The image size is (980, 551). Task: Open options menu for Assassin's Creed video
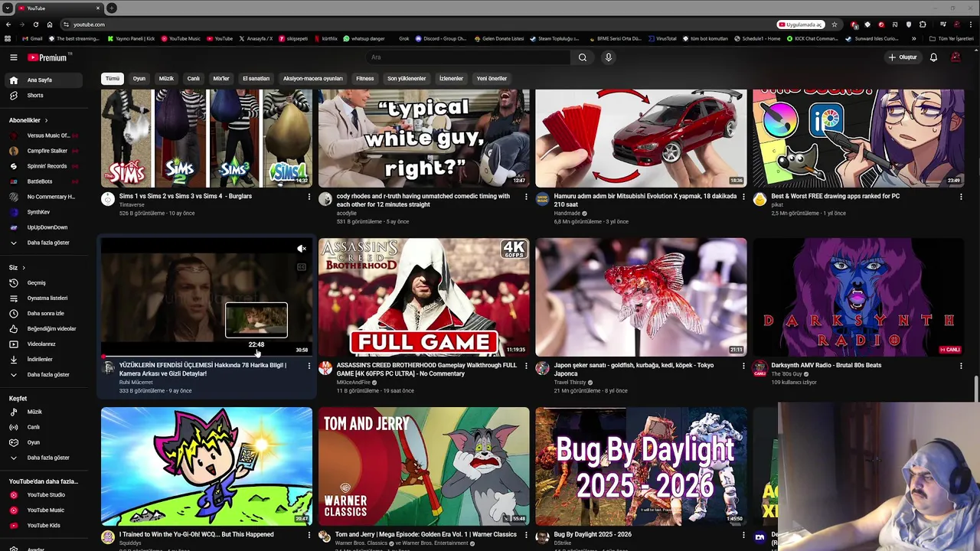click(x=526, y=366)
